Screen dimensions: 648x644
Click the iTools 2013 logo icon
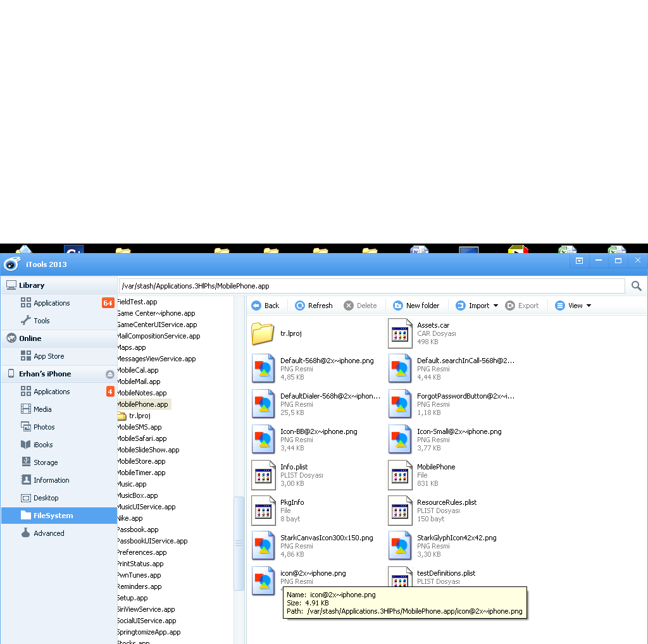point(12,264)
